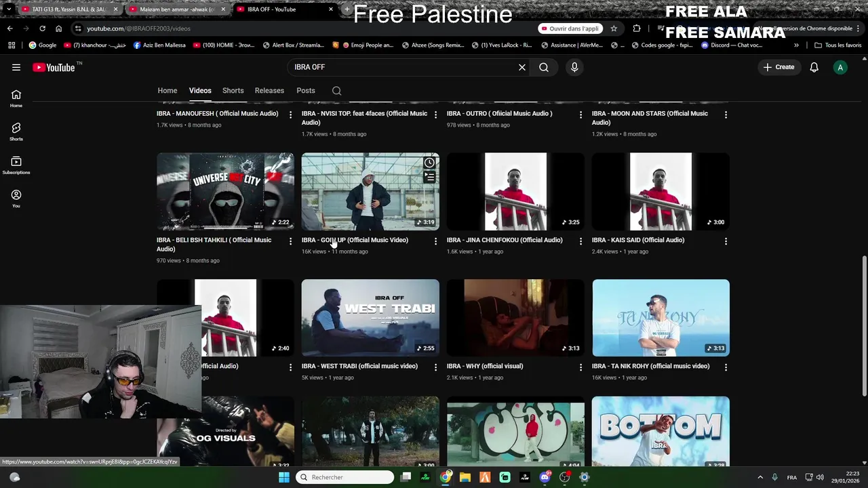Viewport: 868px width, 488px height.
Task: Add GOIN UP video to queue
Action: pyautogui.click(x=429, y=177)
